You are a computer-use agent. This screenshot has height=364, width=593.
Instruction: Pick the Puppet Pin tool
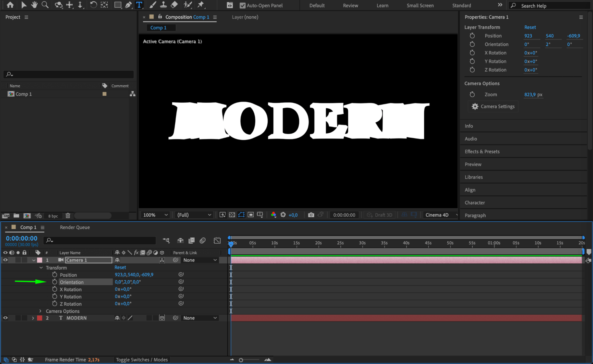tap(201, 5)
